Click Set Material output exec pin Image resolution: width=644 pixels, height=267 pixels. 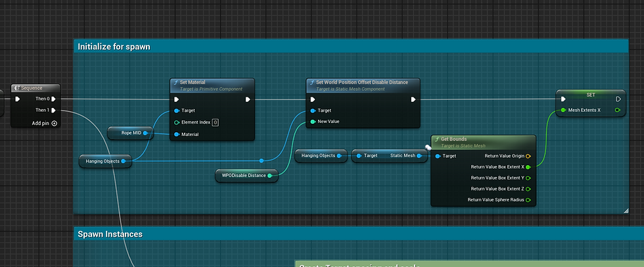pos(248,99)
